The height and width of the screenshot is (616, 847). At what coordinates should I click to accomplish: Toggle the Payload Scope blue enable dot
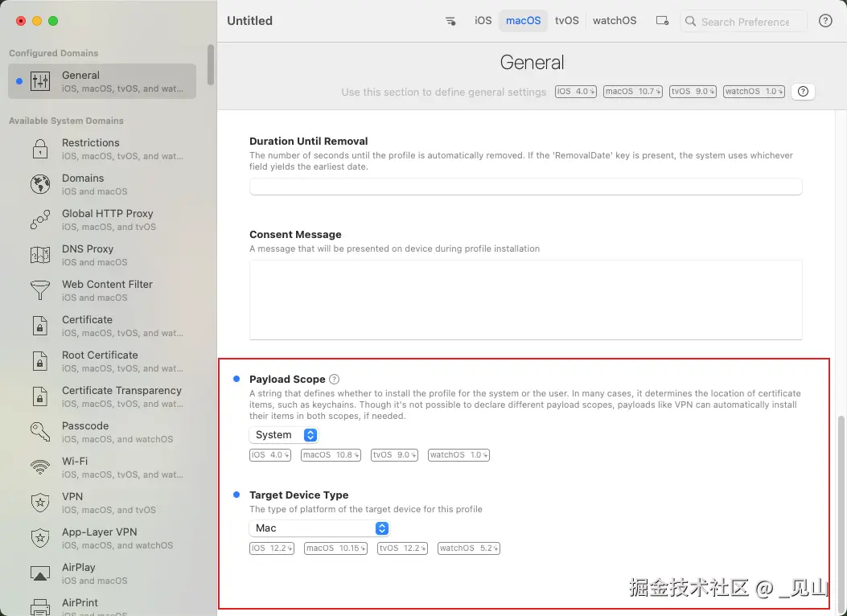pyautogui.click(x=236, y=379)
